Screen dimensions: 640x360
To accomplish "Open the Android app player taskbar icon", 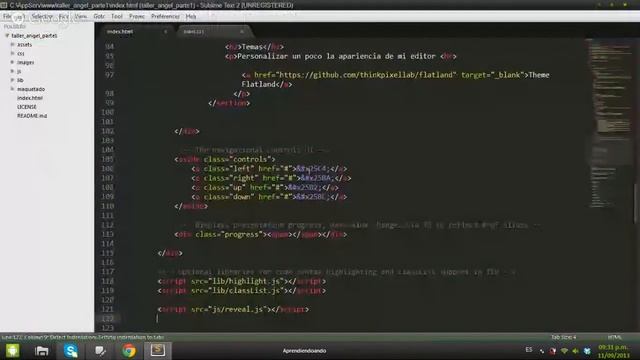I will [13, 351].
